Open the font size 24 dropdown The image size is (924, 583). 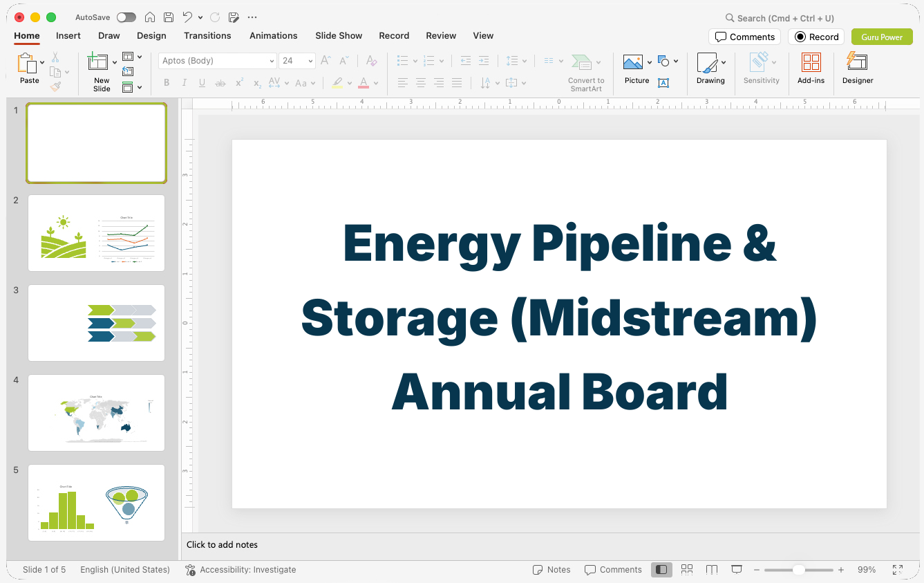coord(310,61)
